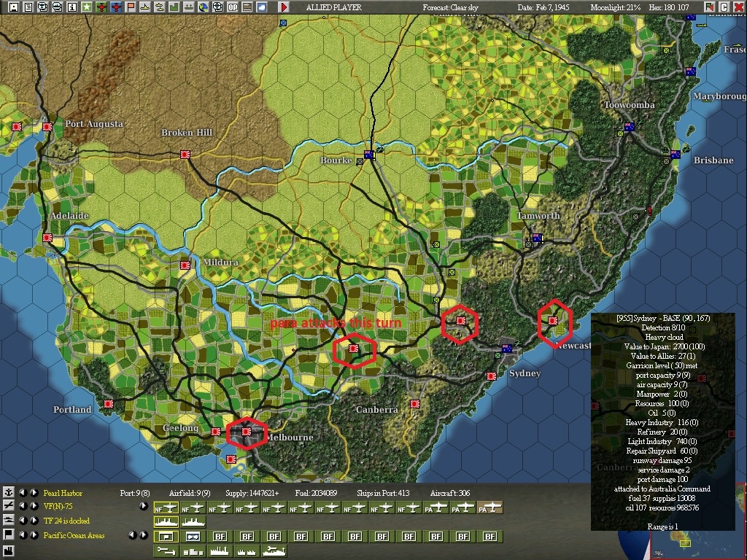Open the green factory industry icon

pos(174,7)
